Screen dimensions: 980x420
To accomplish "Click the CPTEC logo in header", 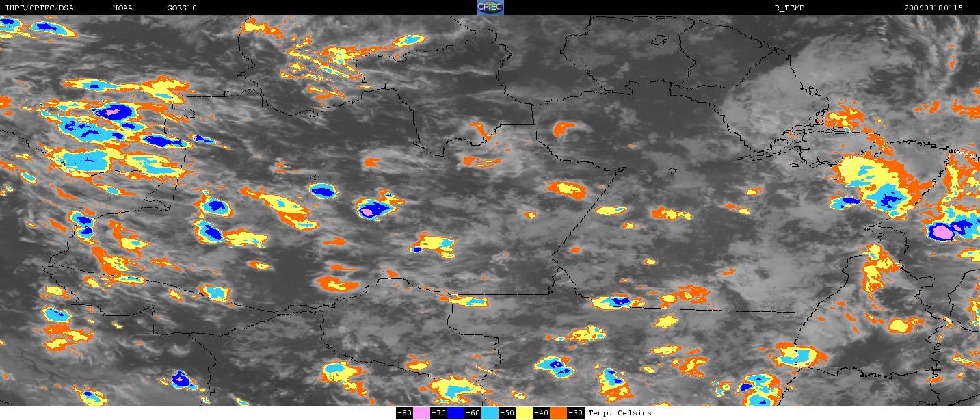I will pyautogui.click(x=490, y=8).
